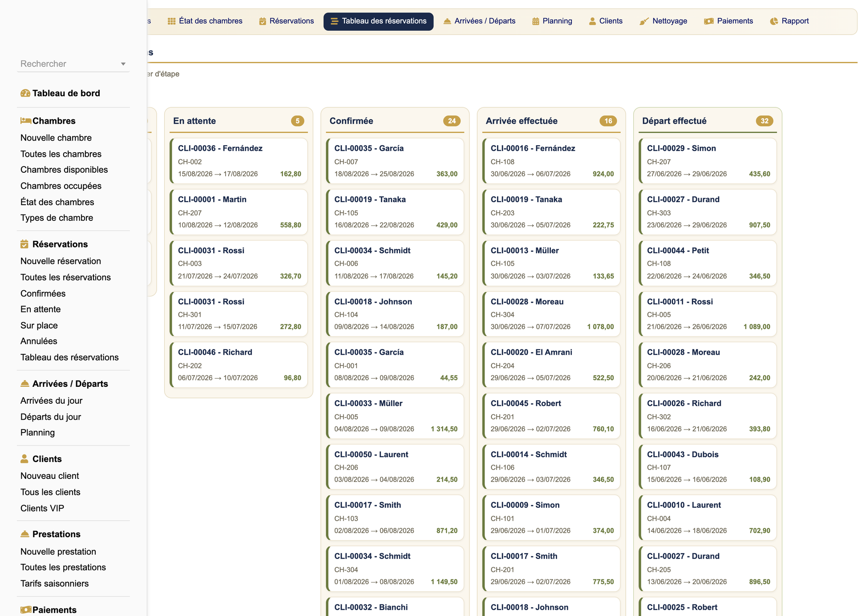Click the Départ effectué count badge 32
This screenshot has width=866, height=616.
(x=764, y=121)
